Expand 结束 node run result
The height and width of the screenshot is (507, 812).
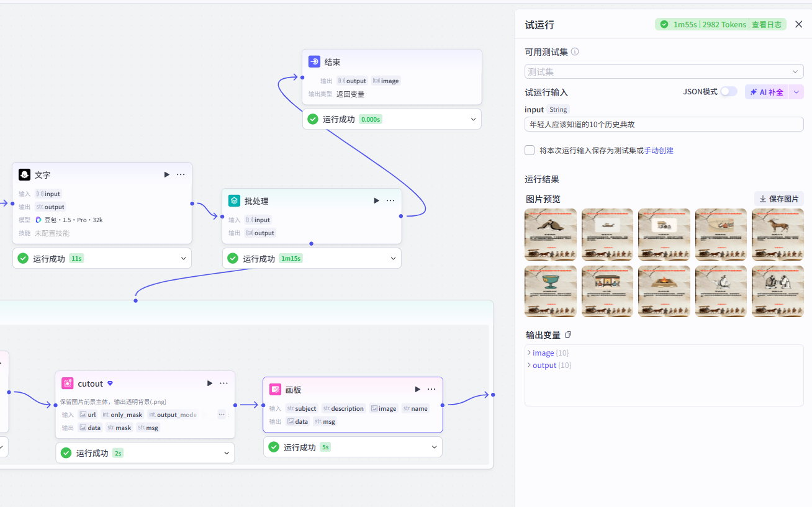(474, 119)
